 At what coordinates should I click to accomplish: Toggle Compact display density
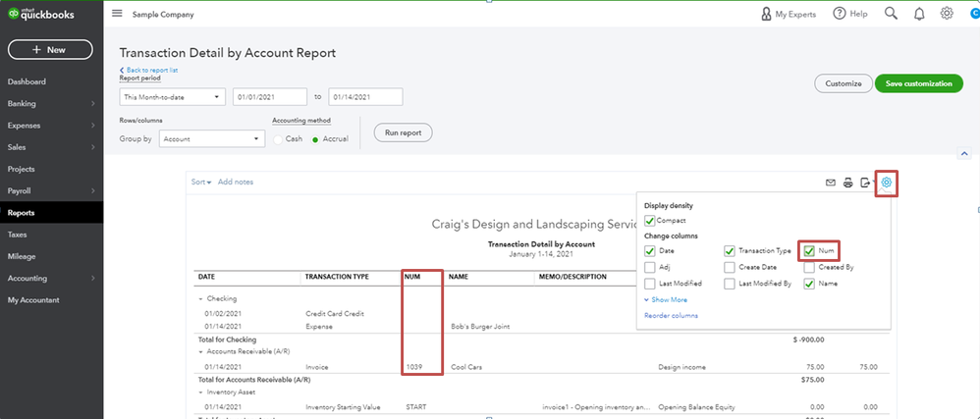point(649,221)
